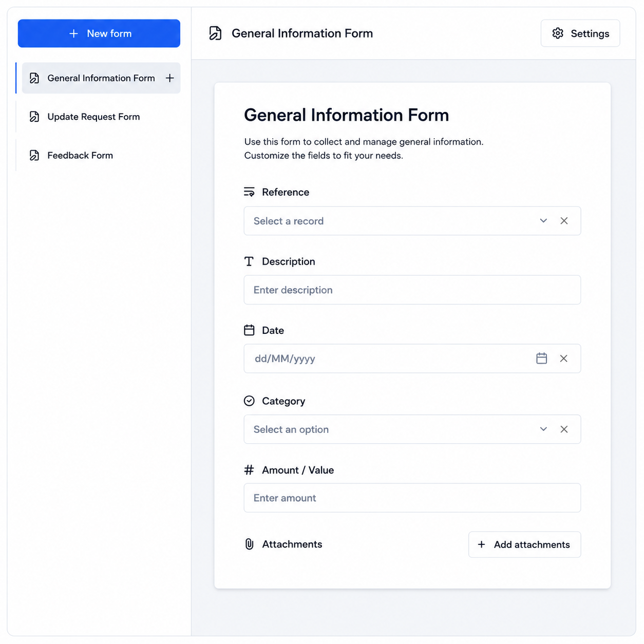This screenshot has width=644, height=644.
Task: Click the form icon in the page header
Action: point(215,33)
